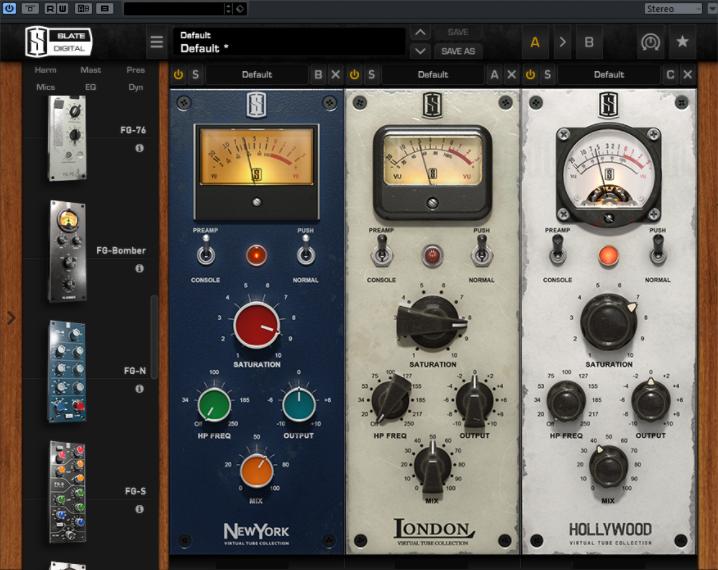This screenshot has height=570, width=718.
Task: Open the Stereo channel dropdown
Action: coord(673,9)
